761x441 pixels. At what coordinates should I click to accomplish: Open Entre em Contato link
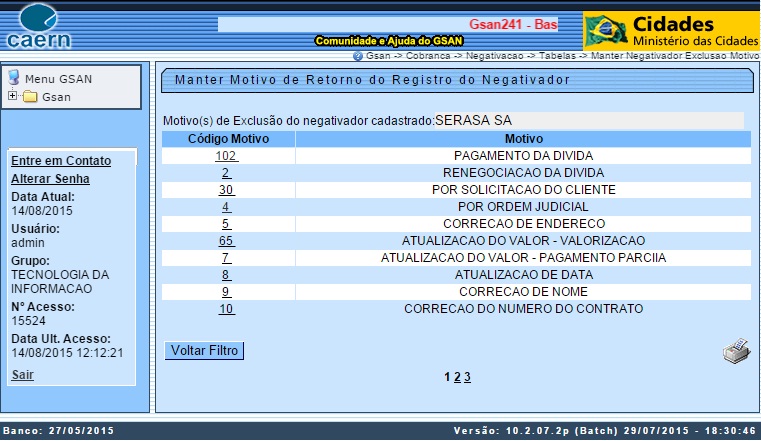(60, 161)
